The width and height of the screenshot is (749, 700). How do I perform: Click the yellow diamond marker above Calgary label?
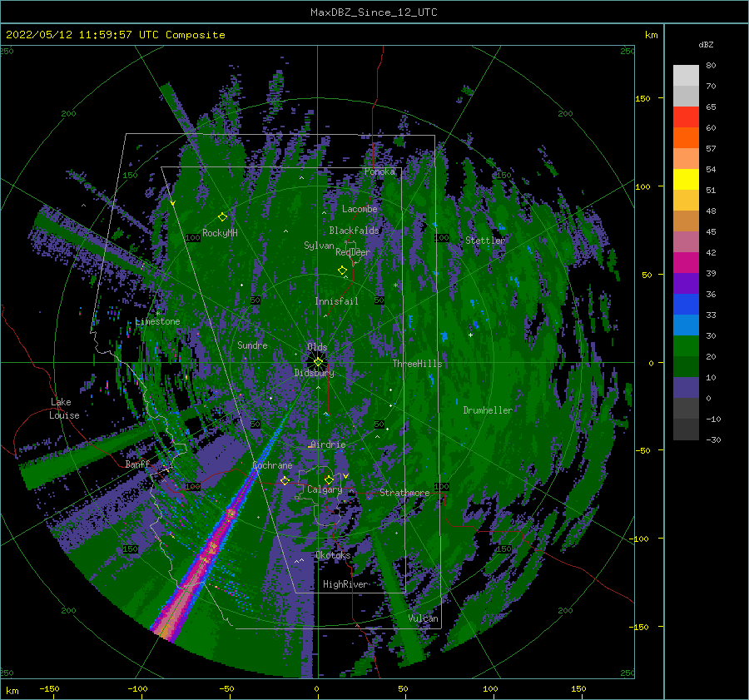coord(329,479)
